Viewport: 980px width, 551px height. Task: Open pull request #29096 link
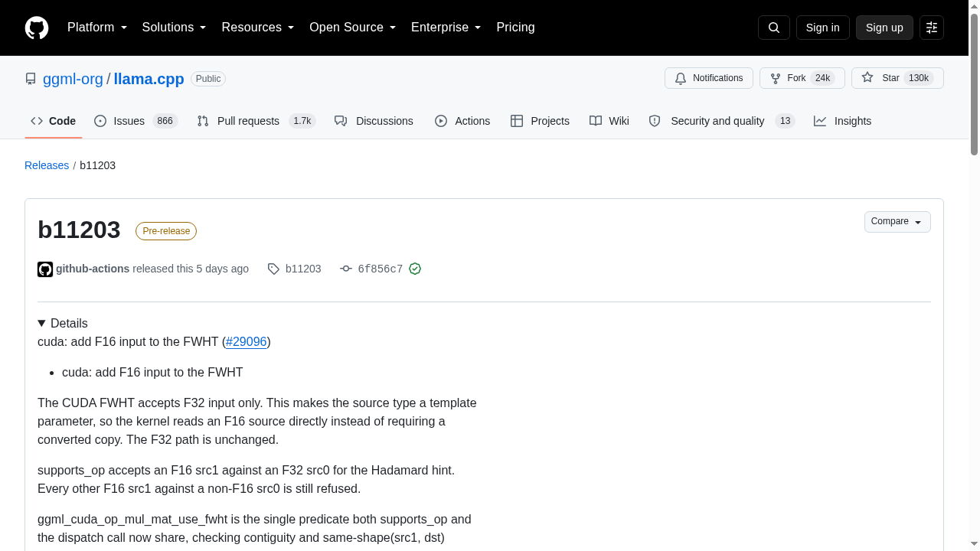click(247, 341)
